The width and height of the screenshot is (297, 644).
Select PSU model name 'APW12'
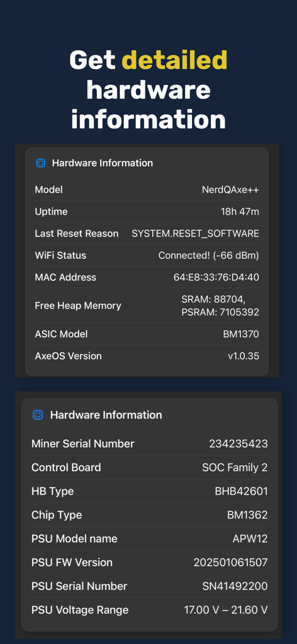pyautogui.click(x=250, y=539)
